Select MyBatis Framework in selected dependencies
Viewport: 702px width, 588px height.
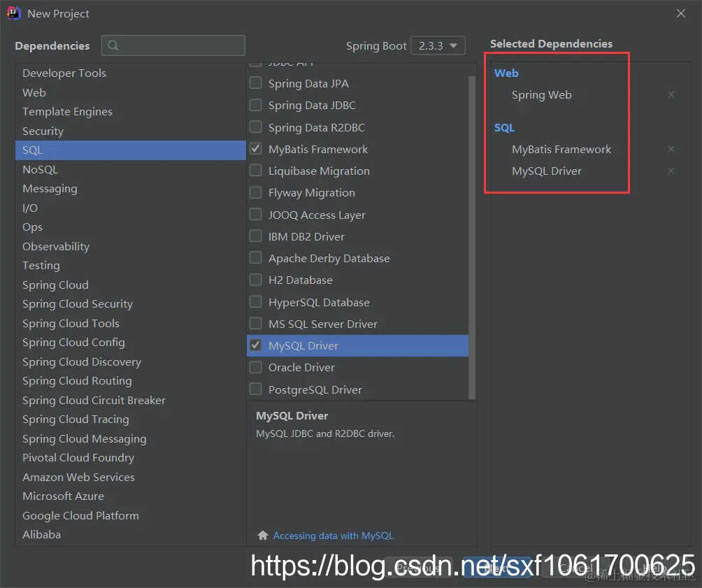click(561, 149)
